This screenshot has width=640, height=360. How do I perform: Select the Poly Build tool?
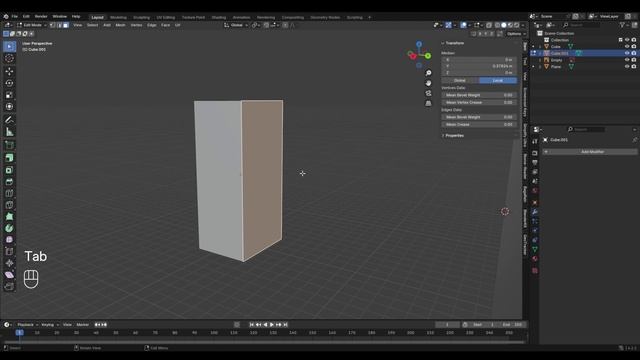point(9,217)
